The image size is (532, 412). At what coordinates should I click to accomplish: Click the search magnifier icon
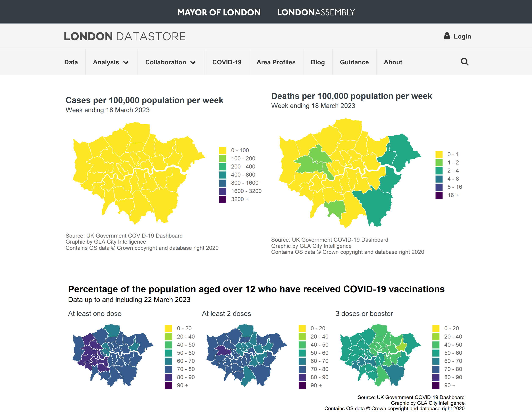point(464,62)
